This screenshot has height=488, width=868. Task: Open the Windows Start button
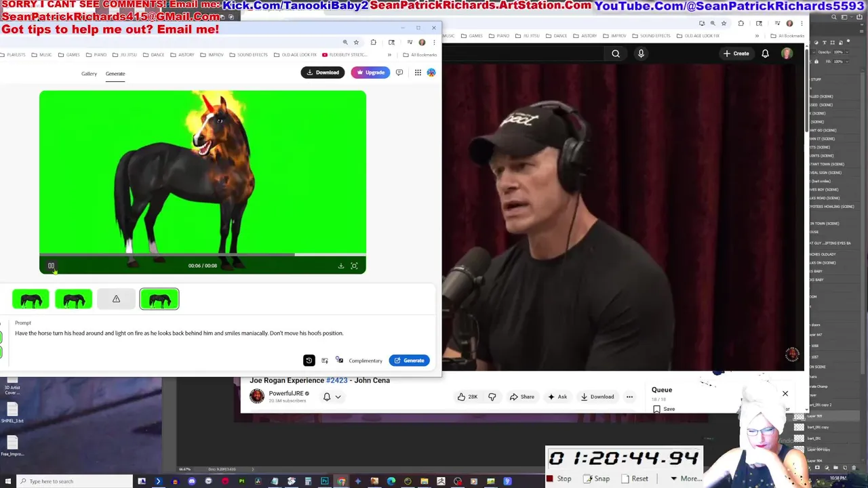point(7,481)
